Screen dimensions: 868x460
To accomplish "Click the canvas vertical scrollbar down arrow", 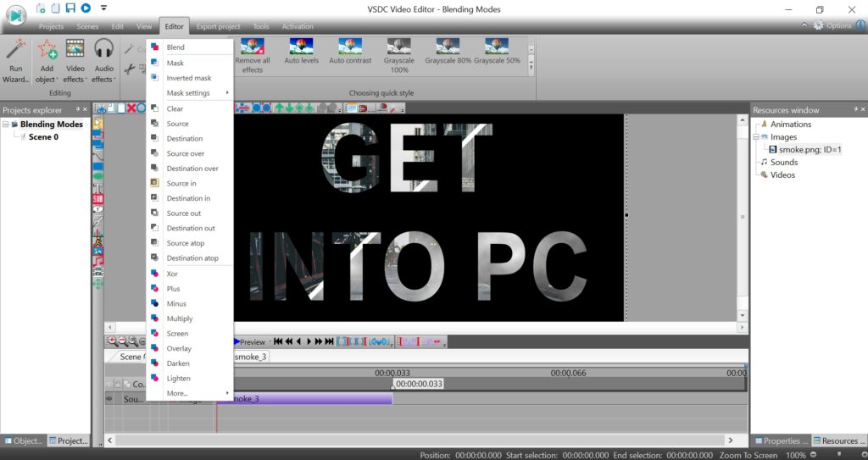I will 743,315.
